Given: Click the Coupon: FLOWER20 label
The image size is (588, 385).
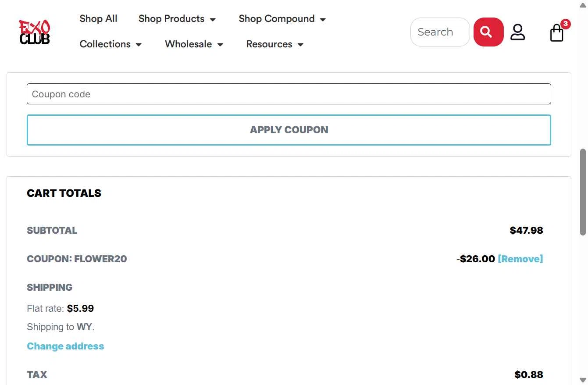Looking at the screenshot, I should pos(77,259).
